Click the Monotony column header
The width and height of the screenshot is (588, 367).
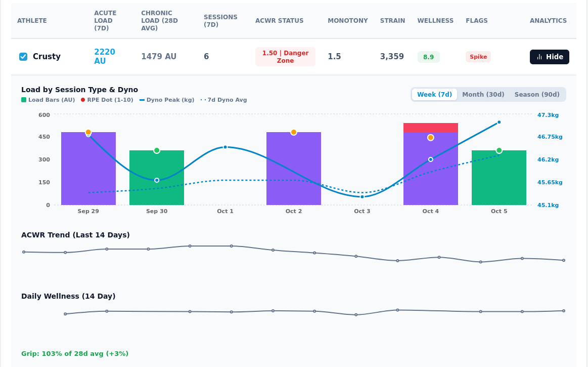pyautogui.click(x=348, y=21)
